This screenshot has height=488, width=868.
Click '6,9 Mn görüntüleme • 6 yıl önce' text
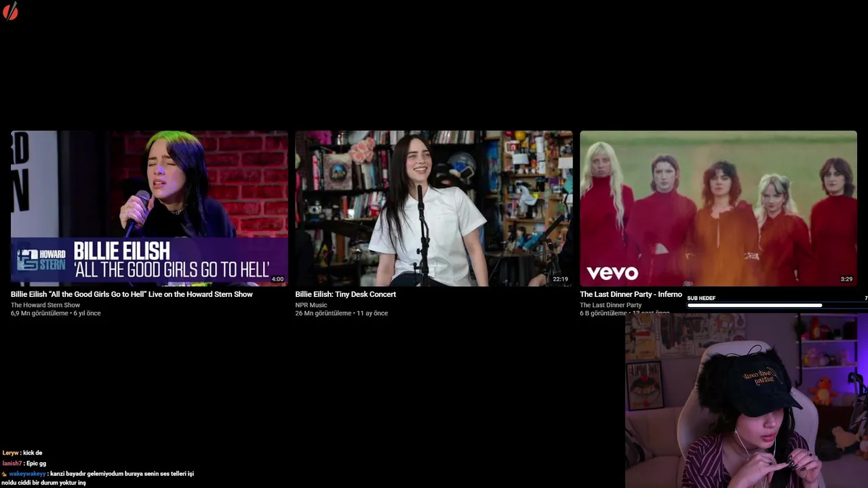click(56, 313)
